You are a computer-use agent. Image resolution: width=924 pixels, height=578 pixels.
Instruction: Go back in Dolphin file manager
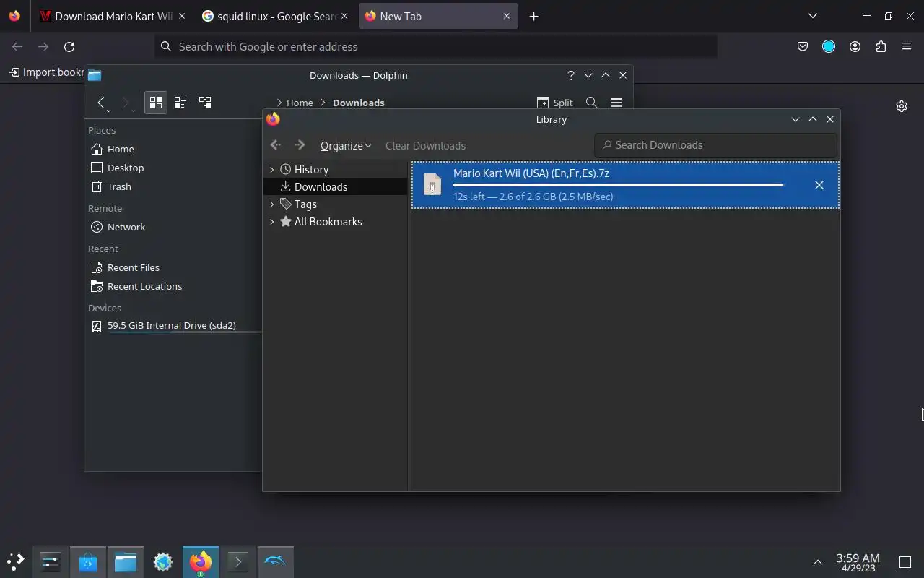[x=102, y=103]
